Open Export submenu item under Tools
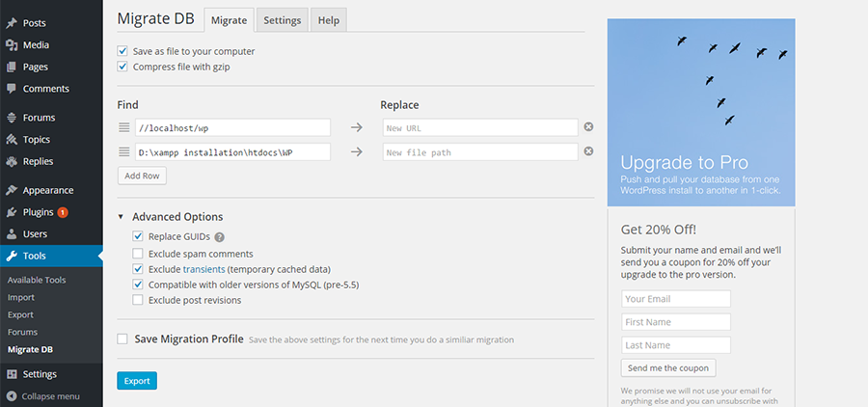 [20, 314]
